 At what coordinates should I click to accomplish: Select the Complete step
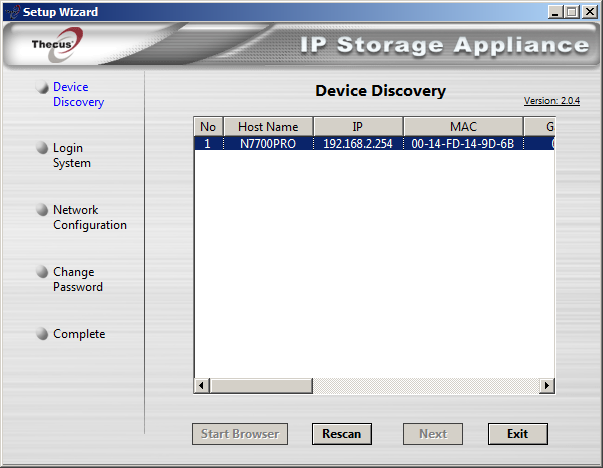click(79, 334)
